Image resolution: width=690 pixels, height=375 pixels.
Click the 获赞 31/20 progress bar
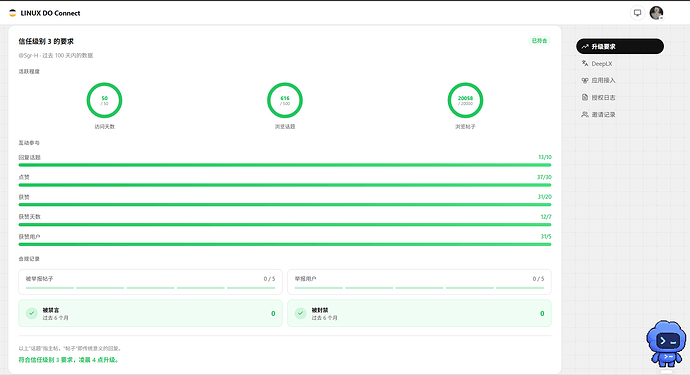(x=285, y=205)
